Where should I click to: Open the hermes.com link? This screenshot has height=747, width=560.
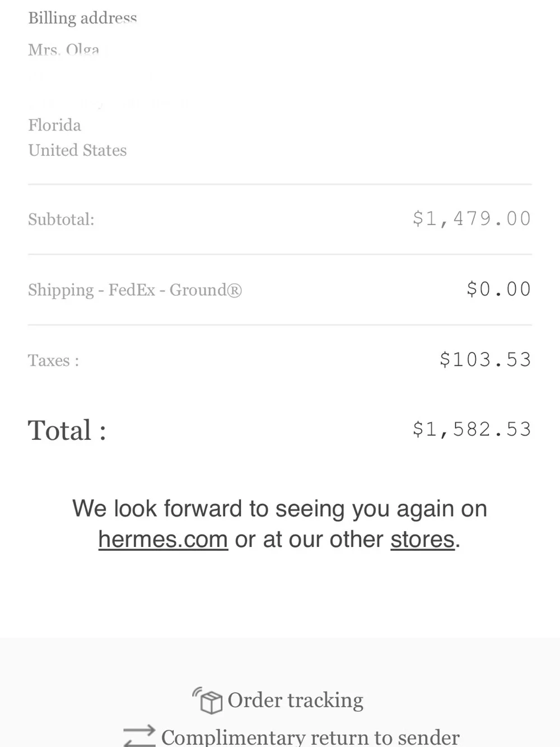tap(163, 540)
